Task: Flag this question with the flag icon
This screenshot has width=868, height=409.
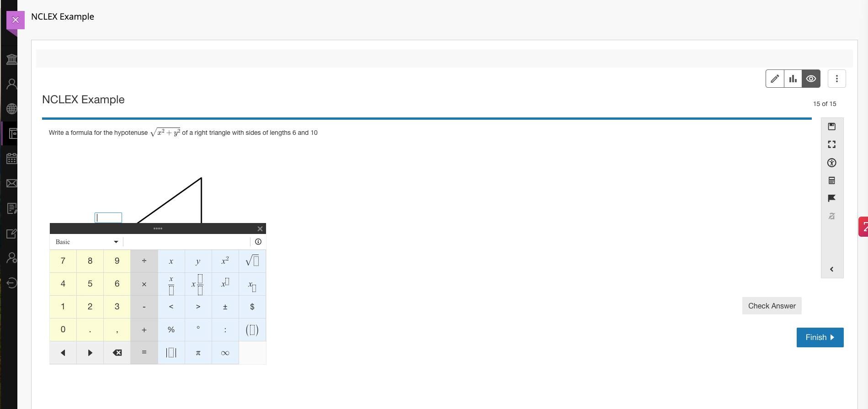Action: (831, 198)
